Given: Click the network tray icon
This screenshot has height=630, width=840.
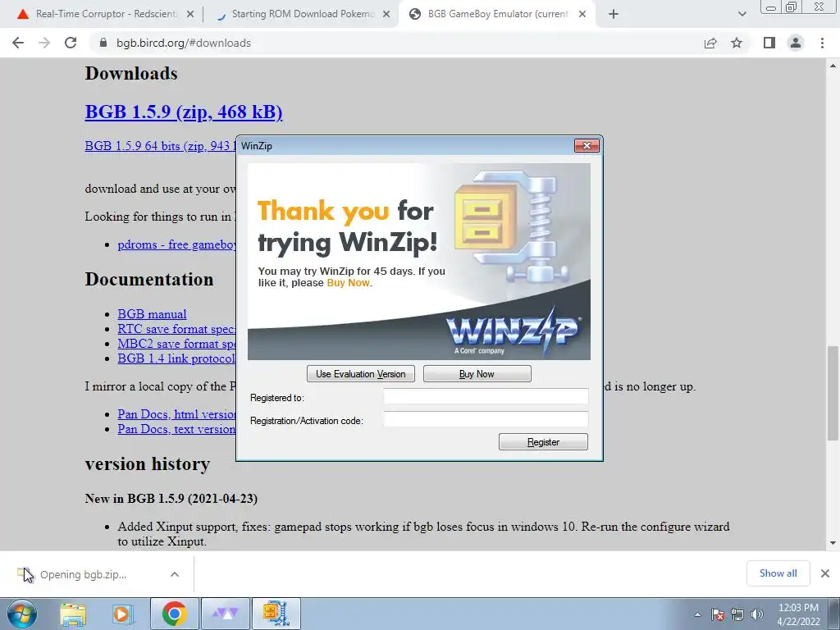Looking at the screenshot, I should coord(737,614).
